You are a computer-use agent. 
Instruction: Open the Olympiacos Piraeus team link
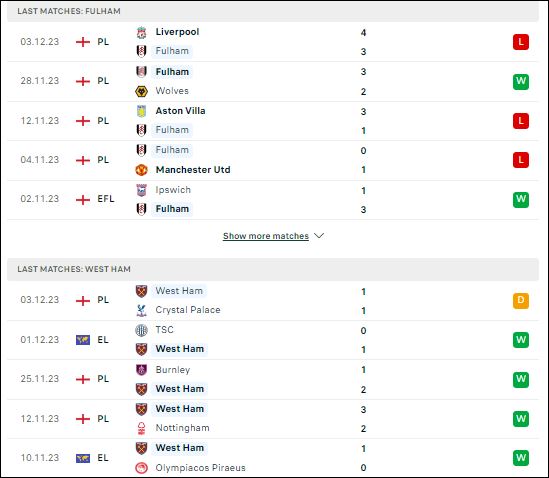[201, 468]
